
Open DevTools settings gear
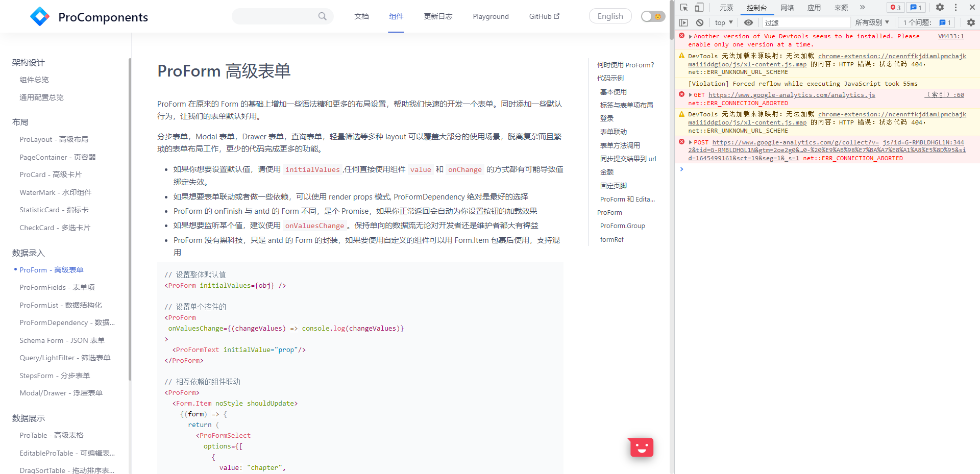(940, 7)
